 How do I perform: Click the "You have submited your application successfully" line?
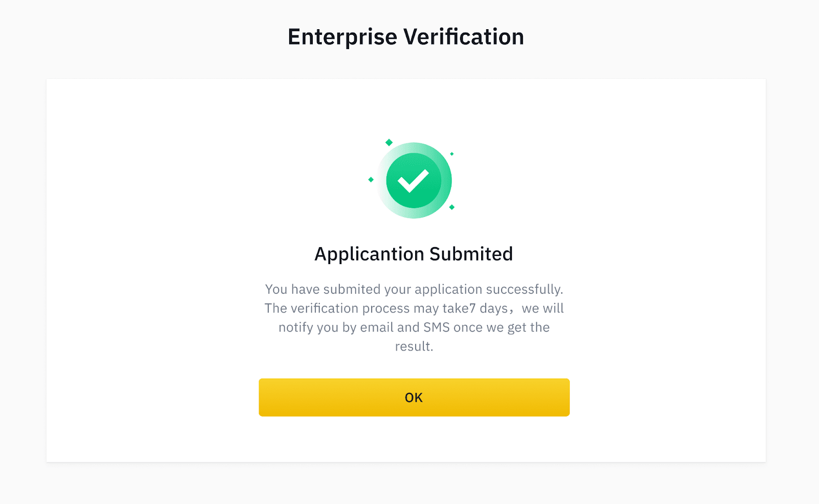414,289
